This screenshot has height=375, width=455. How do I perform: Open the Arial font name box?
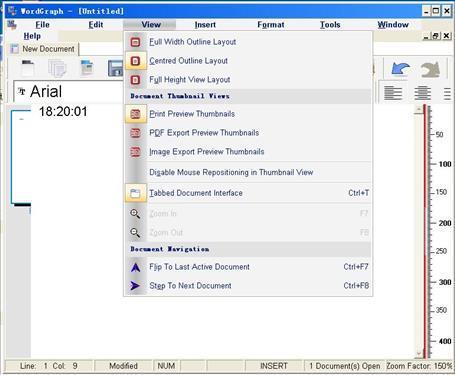pyautogui.click(x=68, y=91)
